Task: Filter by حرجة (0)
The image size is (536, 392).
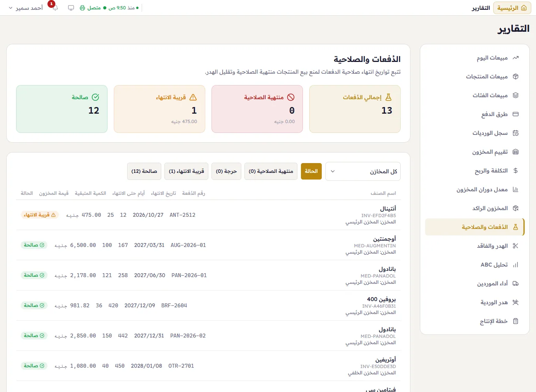Action: (x=226, y=171)
